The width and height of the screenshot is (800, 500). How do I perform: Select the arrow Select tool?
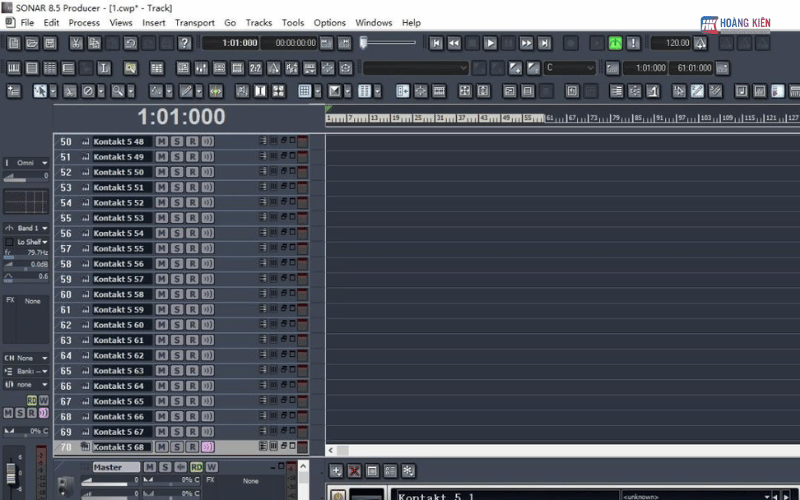pos(40,91)
